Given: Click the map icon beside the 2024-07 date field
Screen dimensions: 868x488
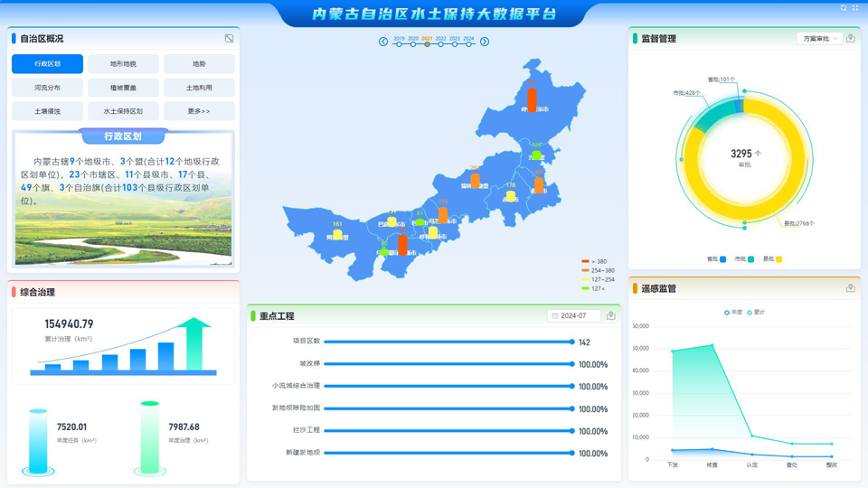Looking at the screenshot, I should click(611, 316).
